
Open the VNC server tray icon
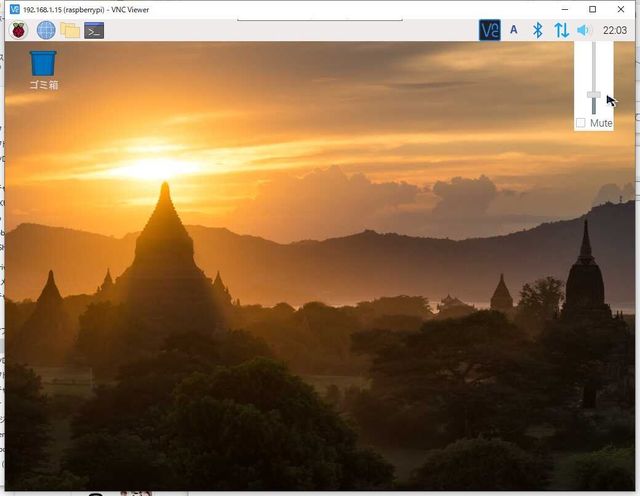489,30
